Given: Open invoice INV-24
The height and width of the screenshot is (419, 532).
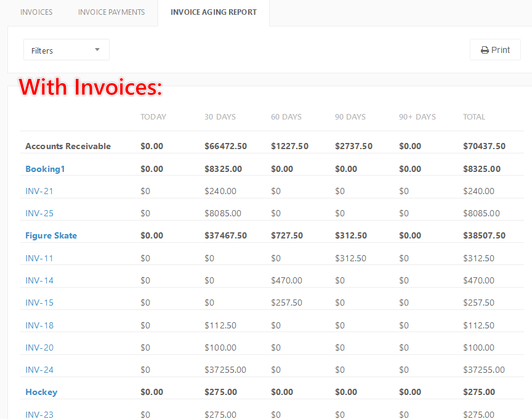Looking at the screenshot, I should tap(39, 370).
